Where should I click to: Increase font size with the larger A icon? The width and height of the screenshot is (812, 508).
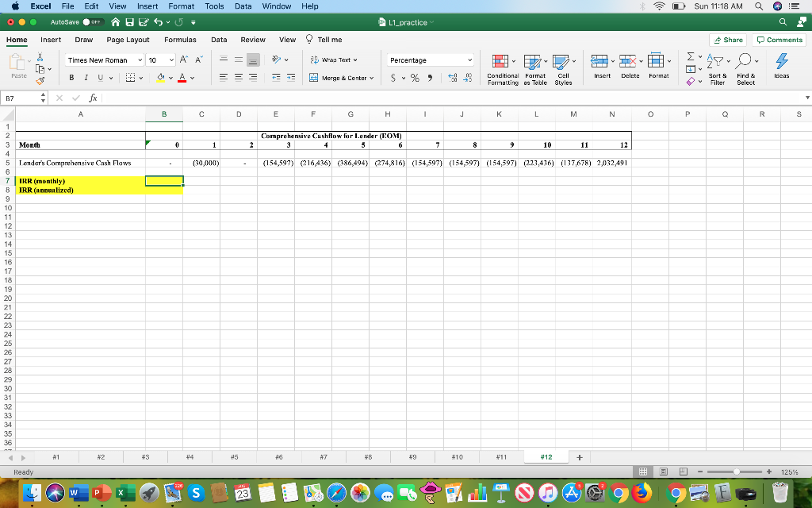click(184, 60)
